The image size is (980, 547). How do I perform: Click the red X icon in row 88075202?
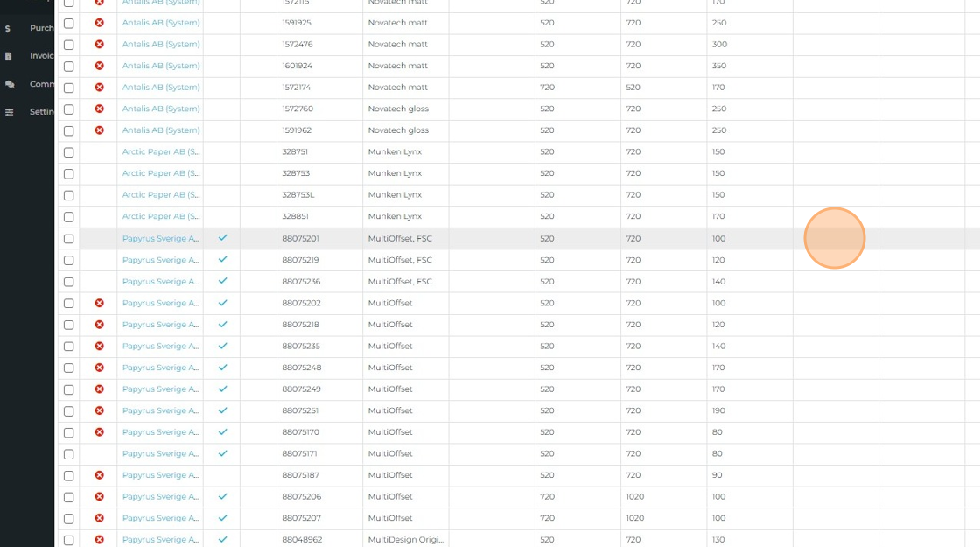[x=99, y=303]
